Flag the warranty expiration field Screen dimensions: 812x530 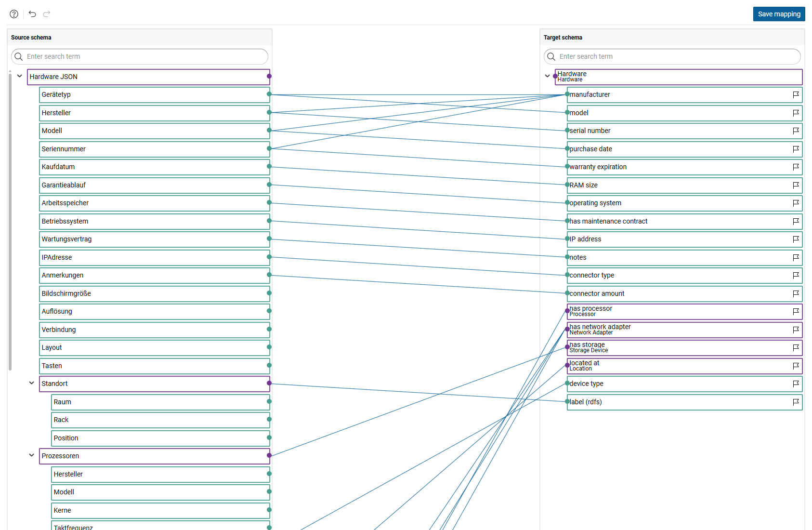(x=796, y=167)
